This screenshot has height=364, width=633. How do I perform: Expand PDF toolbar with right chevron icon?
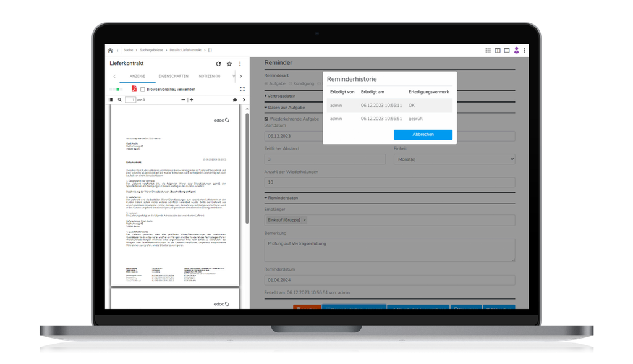(x=244, y=99)
